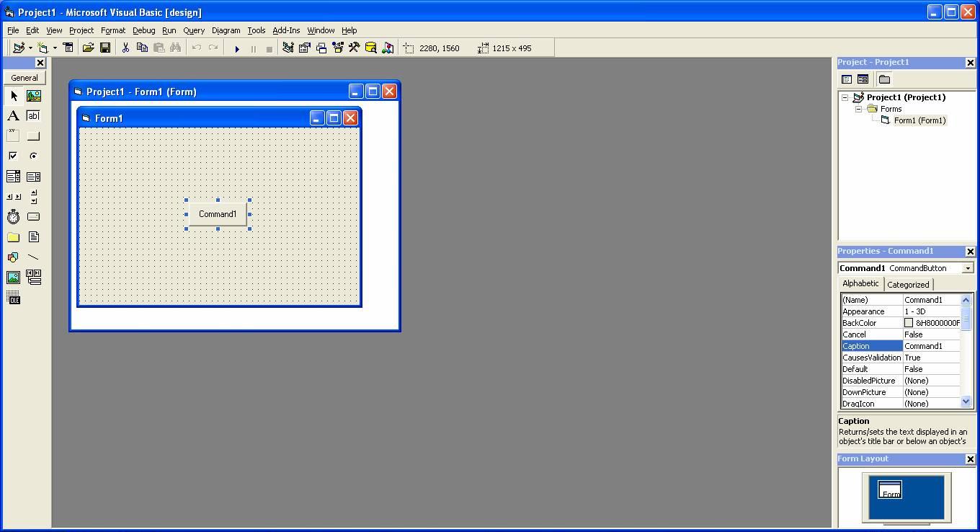Select the OptionButton control in the toolbox
This screenshot has width=980, height=532.
pyautogui.click(x=33, y=156)
